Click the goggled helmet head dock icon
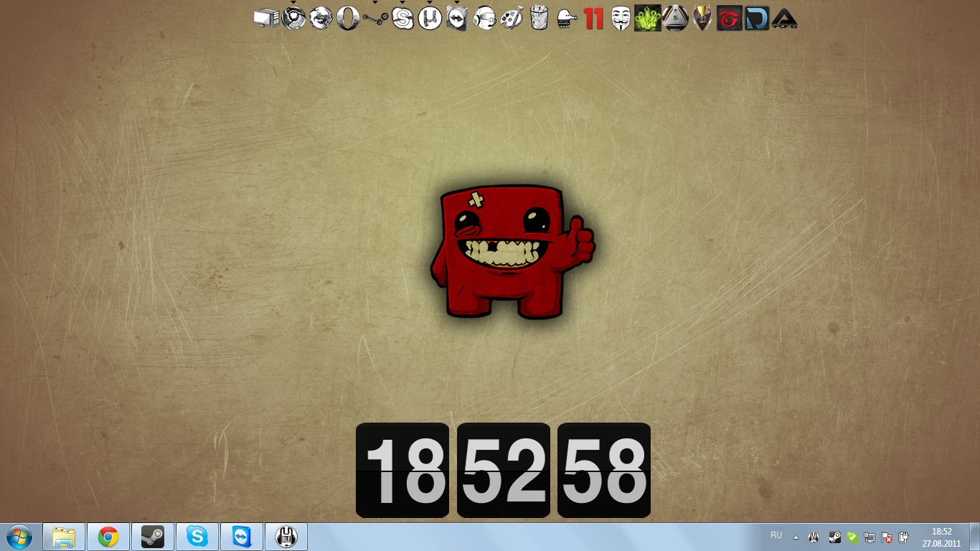Screen dimensions: 980x551 [x=484, y=18]
